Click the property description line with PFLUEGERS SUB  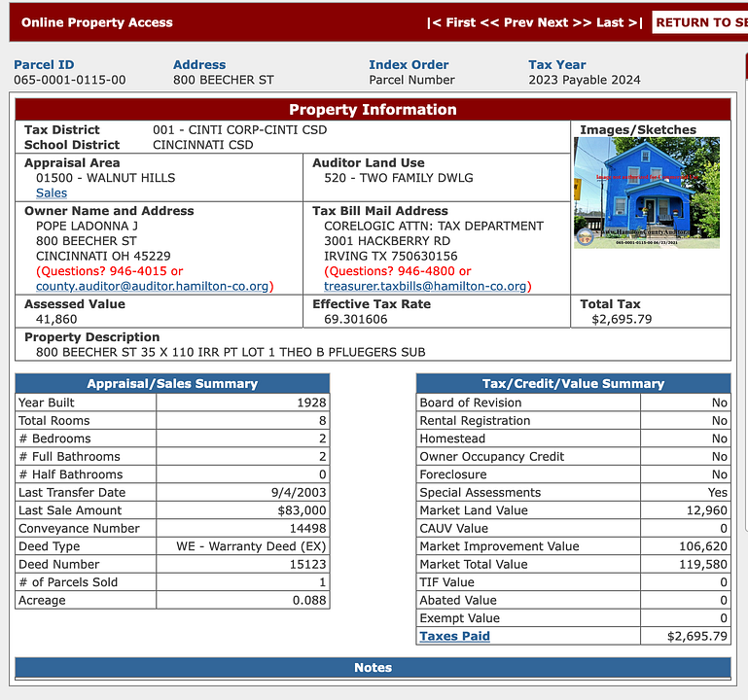[231, 352]
